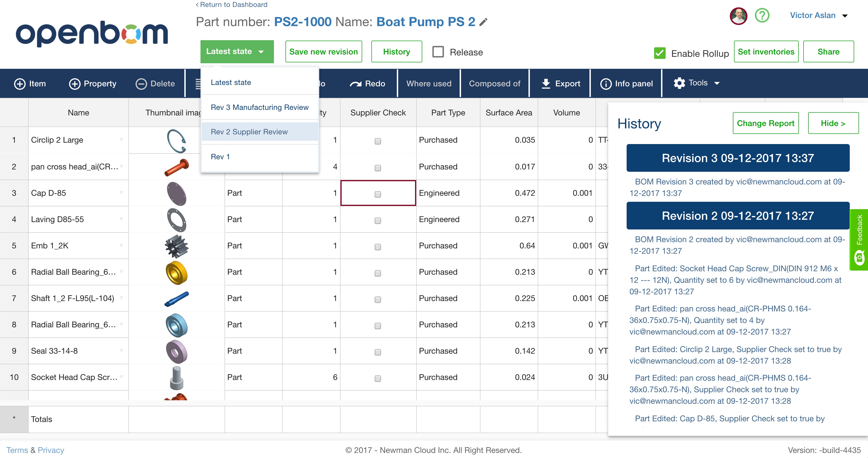Click the Export download icon
This screenshot has width=868, height=458.
pyautogui.click(x=546, y=84)
